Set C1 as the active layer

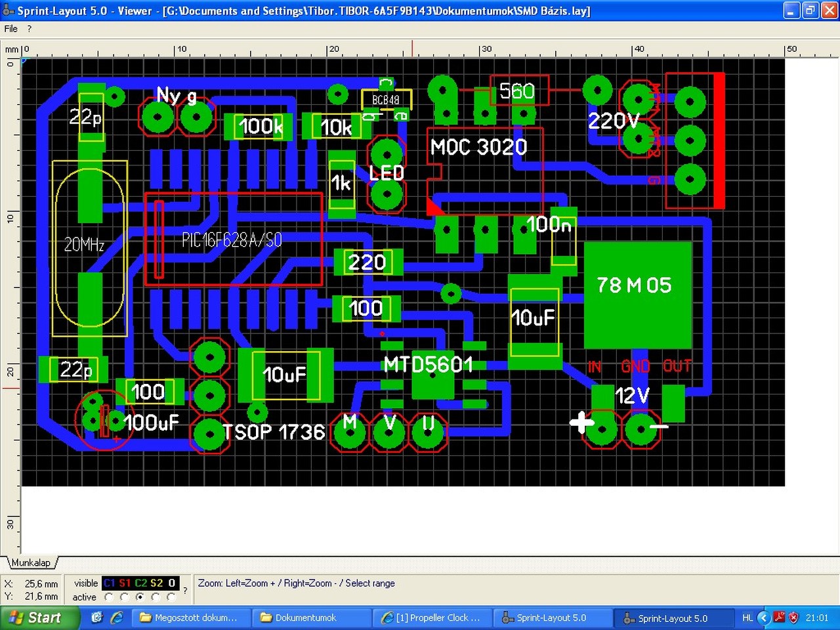pos(109,597)
